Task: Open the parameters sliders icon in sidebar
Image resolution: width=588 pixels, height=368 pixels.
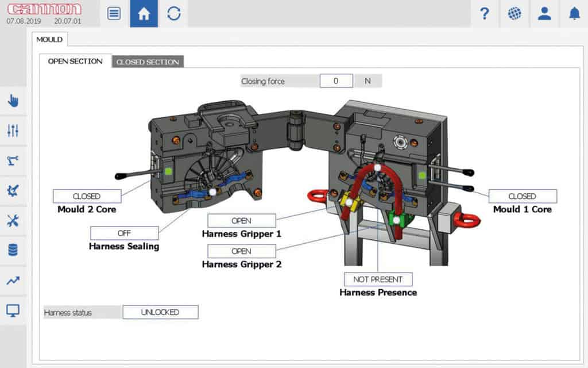Action: pyautogui.click(x=13, y=131)
